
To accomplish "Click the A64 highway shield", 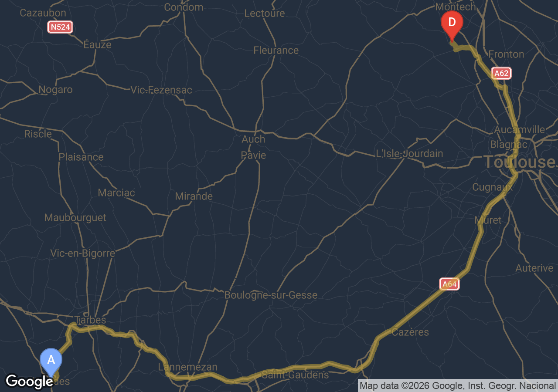I will pos(449,284).
